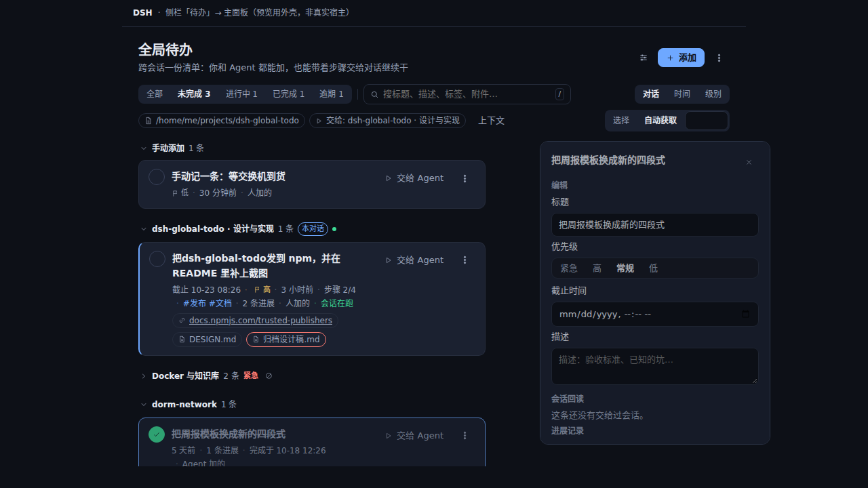Expand the Docker 与知识库 group
The image size is (868, 488).
coord(144,375)
